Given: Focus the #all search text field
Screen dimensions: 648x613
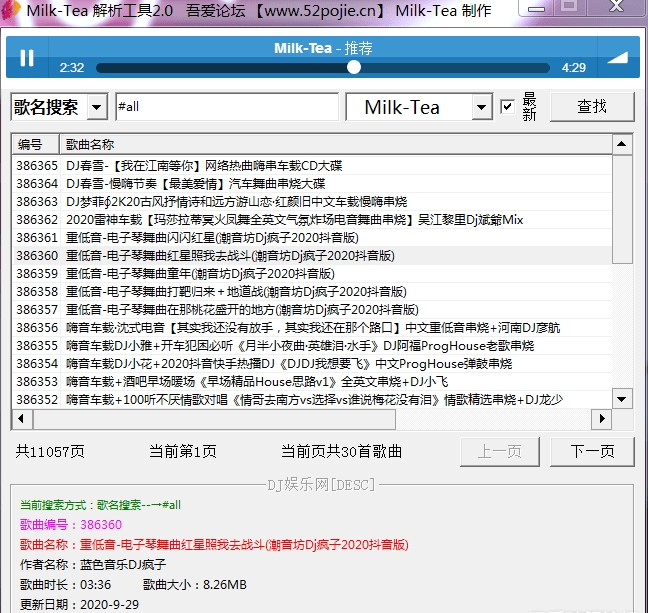Looking at the screenshot, I should coord(225,107).
